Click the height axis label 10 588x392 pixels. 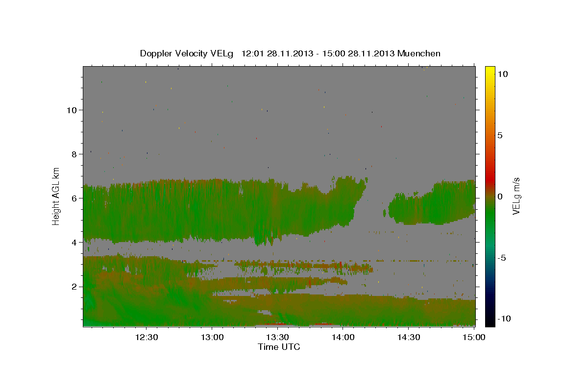pos(71,110)
